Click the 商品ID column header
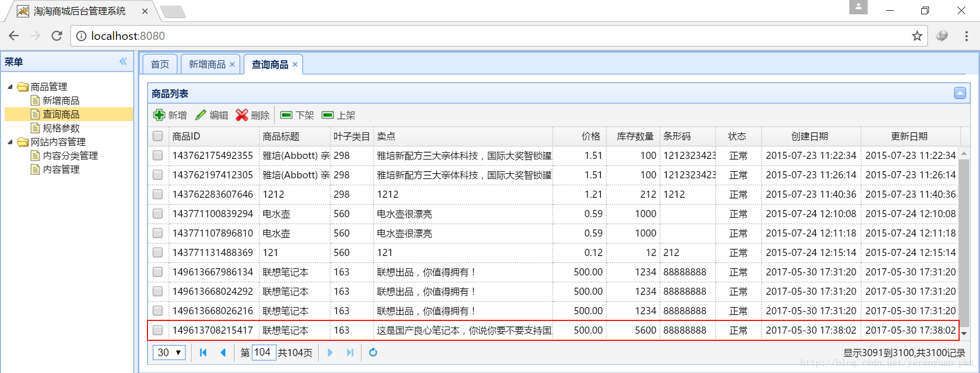Image resolution: width=980 pixels, height=373 pixels. 214,136
